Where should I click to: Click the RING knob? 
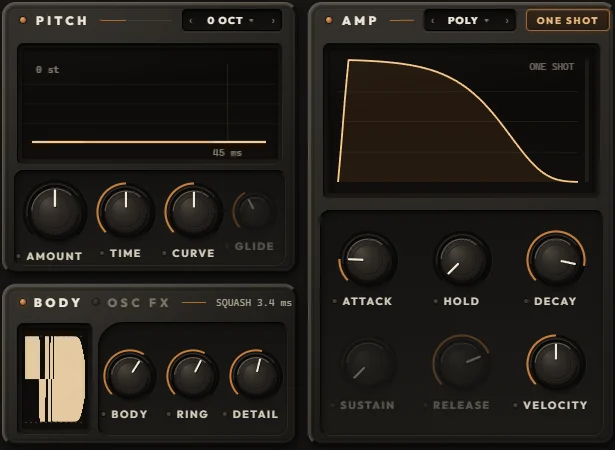pyautogui.click(x=192, y=374)
